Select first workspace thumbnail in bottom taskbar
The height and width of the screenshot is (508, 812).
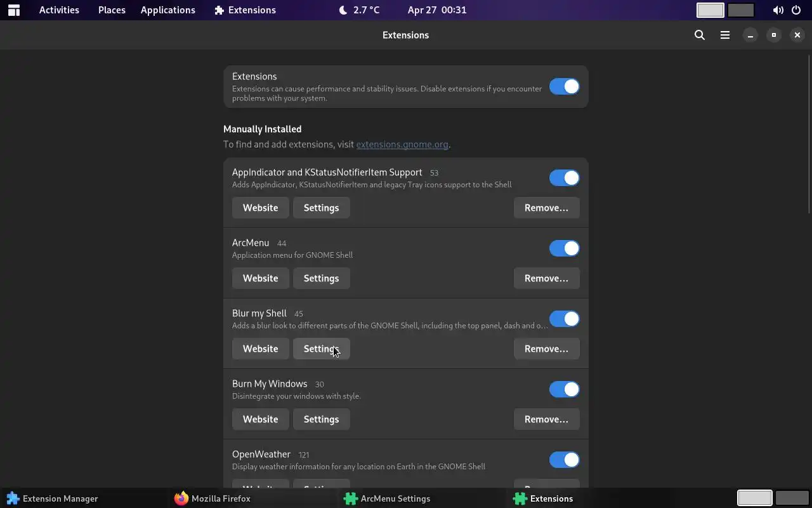click(754, 498)
